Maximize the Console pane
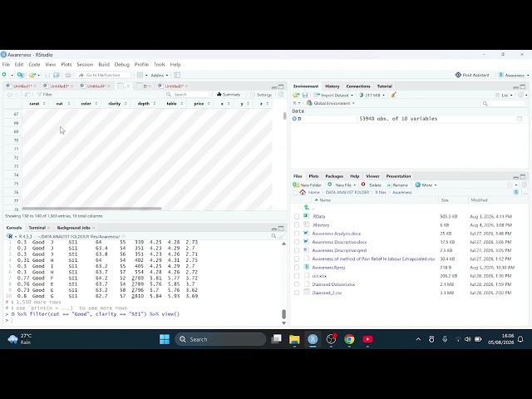Viewport: 532px width, 399px height. tap(281, 229)
